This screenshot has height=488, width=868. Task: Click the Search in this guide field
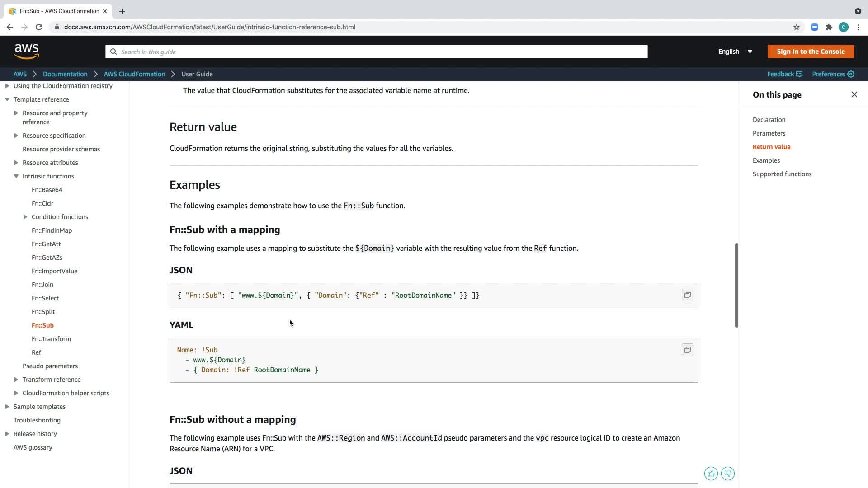[376, 52]
